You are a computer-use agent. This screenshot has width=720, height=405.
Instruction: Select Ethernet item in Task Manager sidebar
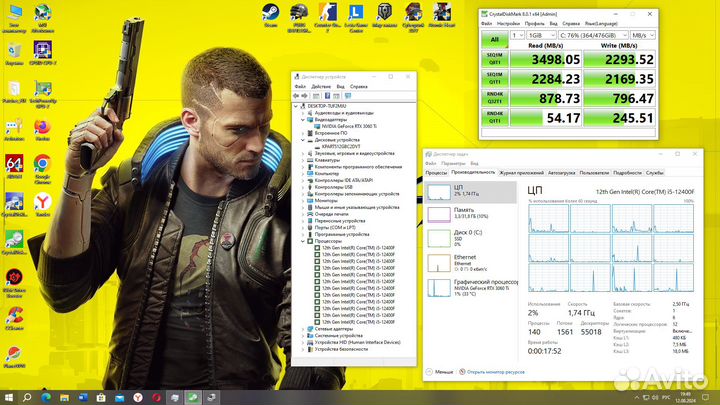[x=471, y=263]
